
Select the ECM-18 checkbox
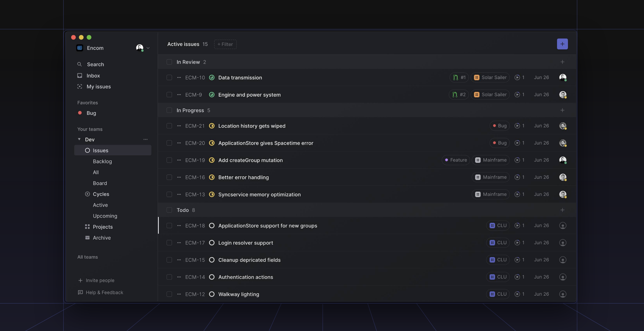point(169,226)
